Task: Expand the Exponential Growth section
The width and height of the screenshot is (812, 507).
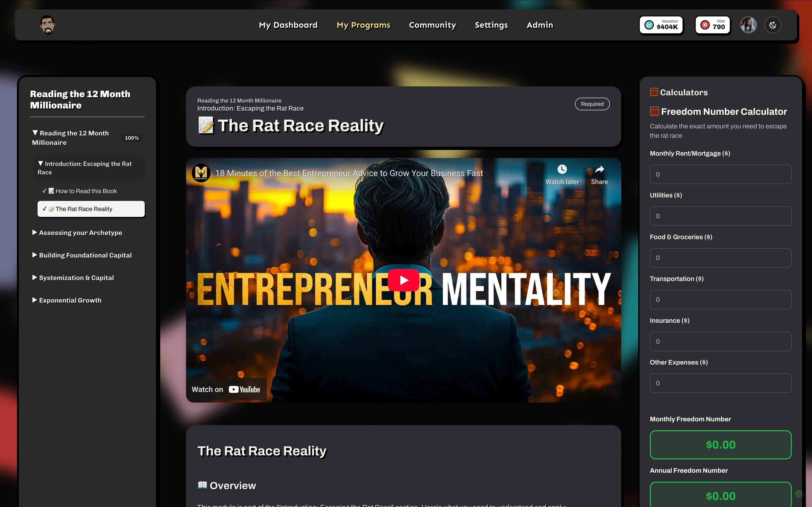Action: tap(70, 300)
